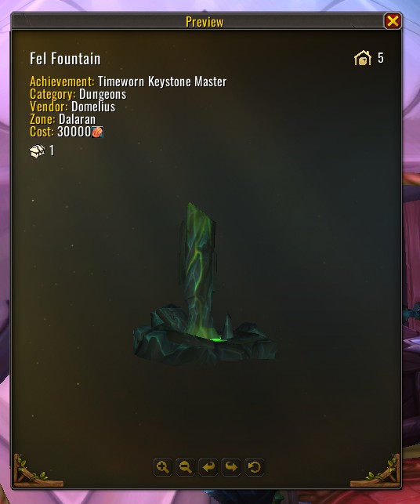Zoom in on the Fel Fountain model
420x504 pixels.
[x=163, y=466]
